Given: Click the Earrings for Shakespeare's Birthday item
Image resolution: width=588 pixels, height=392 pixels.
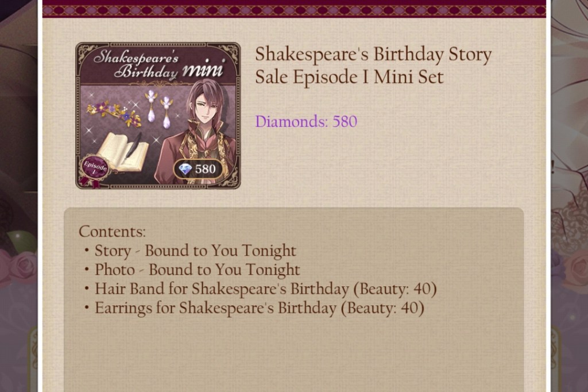Looking at the screenshot, I should pos(259,308).
